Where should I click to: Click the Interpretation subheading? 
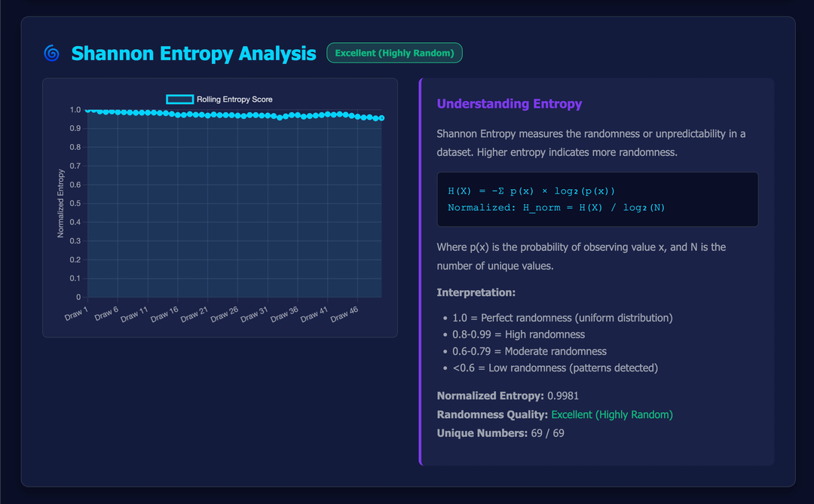(x=476, y=292)
